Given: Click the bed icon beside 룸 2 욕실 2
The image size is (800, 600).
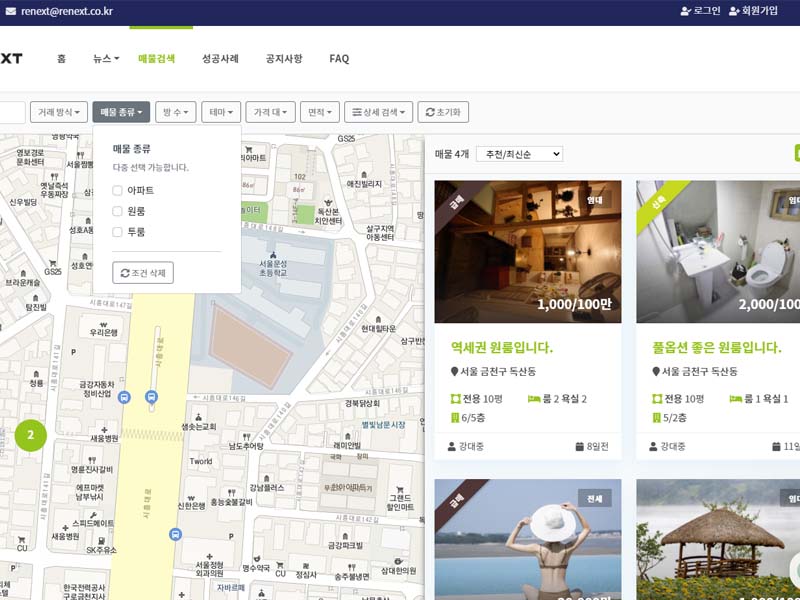Looking at the screenshot, I should pyautogui.click(x=534, y=399).
